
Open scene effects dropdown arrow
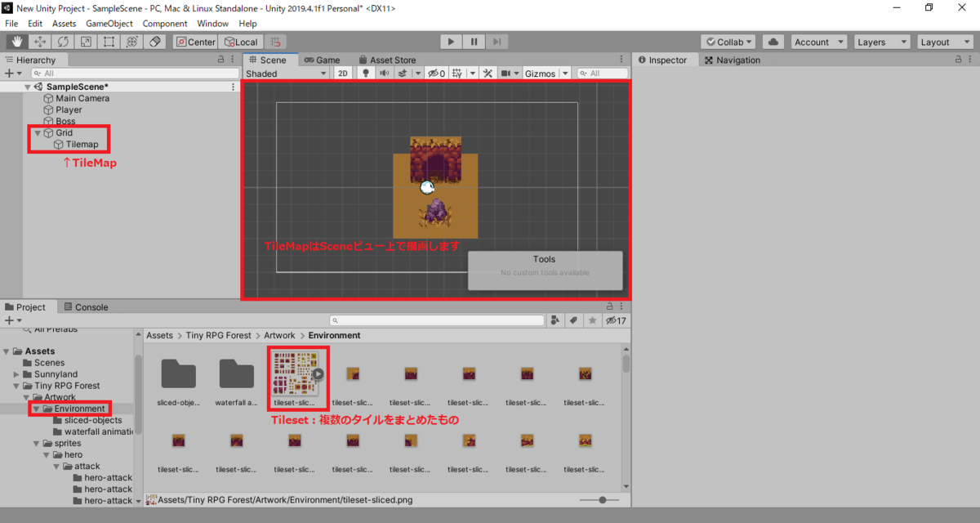pos(417,74)
